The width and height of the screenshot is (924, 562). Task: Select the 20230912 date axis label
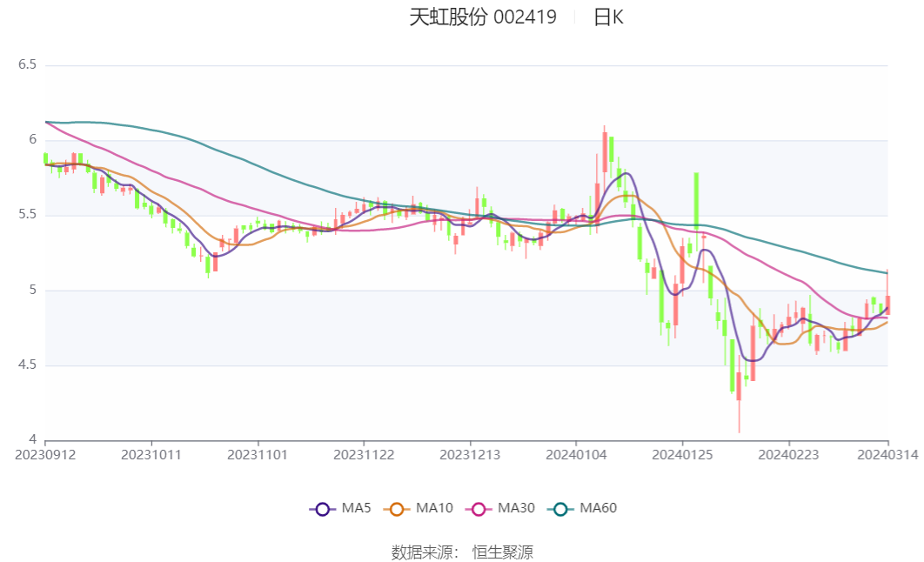[x=45, y=455]
